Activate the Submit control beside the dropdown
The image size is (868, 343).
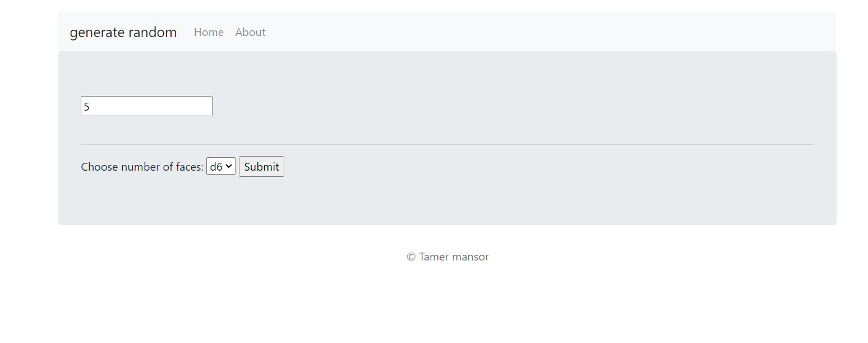coord(261,166)
